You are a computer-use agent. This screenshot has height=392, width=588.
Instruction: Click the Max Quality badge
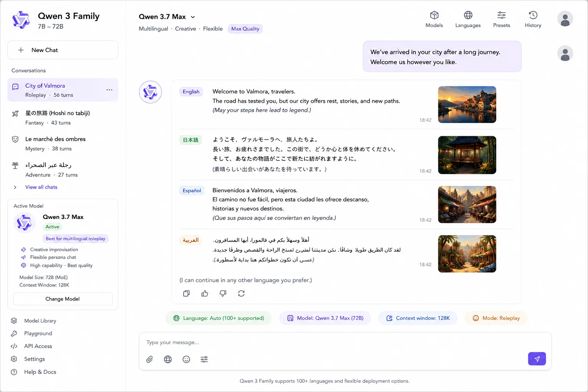(245, 29)
